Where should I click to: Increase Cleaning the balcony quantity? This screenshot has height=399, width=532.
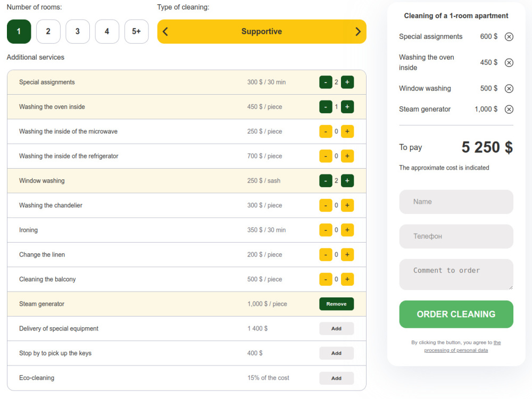pyautogui.click(x=347, y=279)
